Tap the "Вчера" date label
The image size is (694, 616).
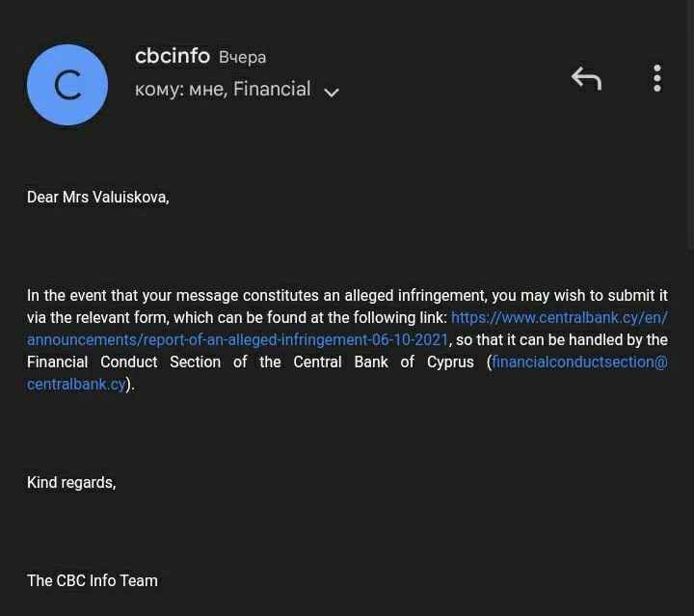pos(243,57)
